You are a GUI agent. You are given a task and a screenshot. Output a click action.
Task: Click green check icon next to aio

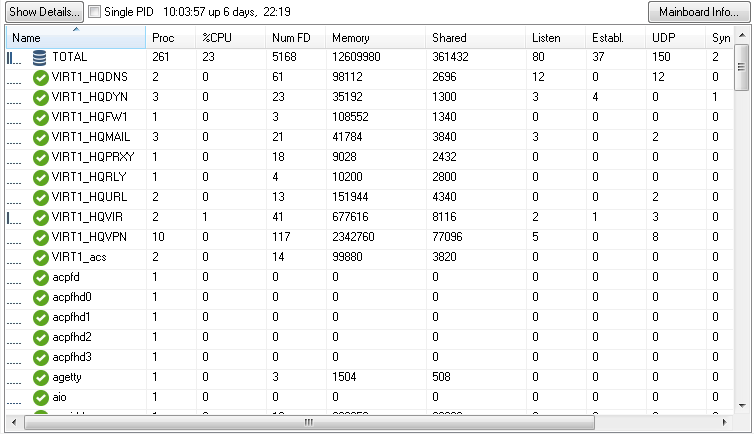pyautogui.click(x=41, y=397)
